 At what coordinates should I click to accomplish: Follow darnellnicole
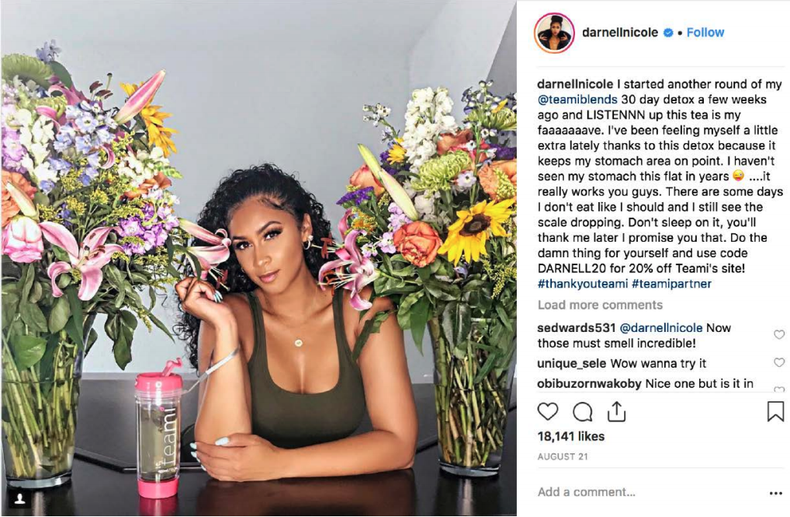click(705, 32)
